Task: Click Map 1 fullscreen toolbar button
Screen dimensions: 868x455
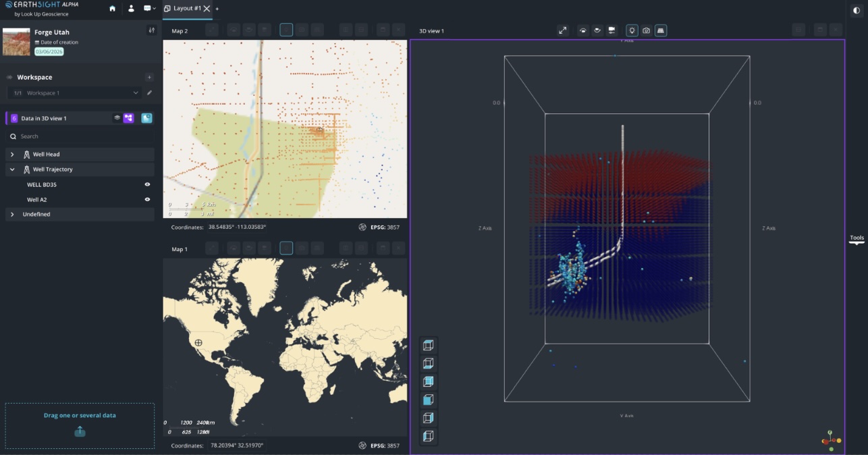Action: [212, 248]
